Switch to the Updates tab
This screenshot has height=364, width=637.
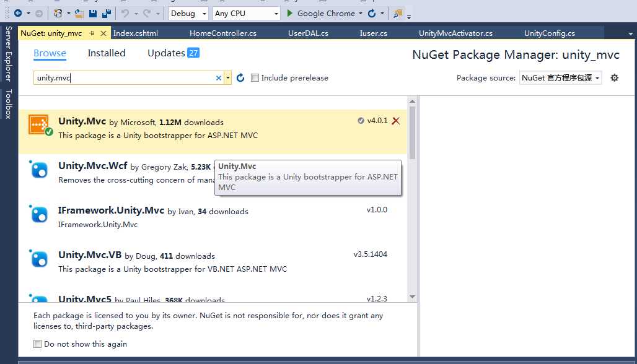click(x=166, y=53)
